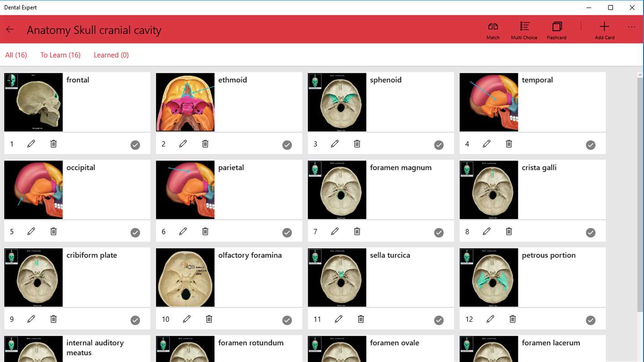
Task: Edit the ethmoid card
Action: tap(183, 144)
